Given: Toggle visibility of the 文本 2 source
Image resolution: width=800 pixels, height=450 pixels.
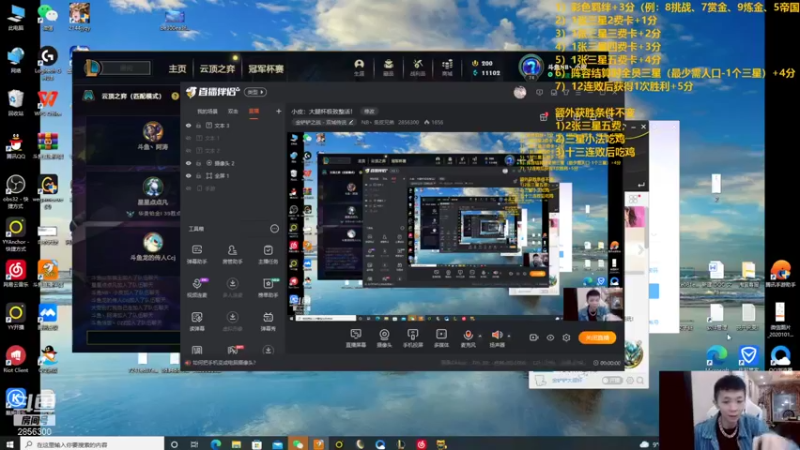Looking at the screenshot, I should point(188,151).
